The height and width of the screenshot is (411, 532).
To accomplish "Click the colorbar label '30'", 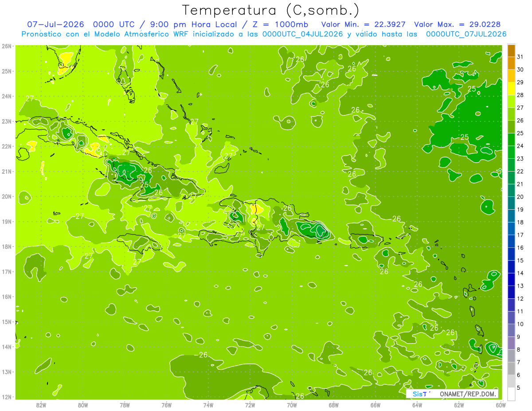I will click(520, 70).
